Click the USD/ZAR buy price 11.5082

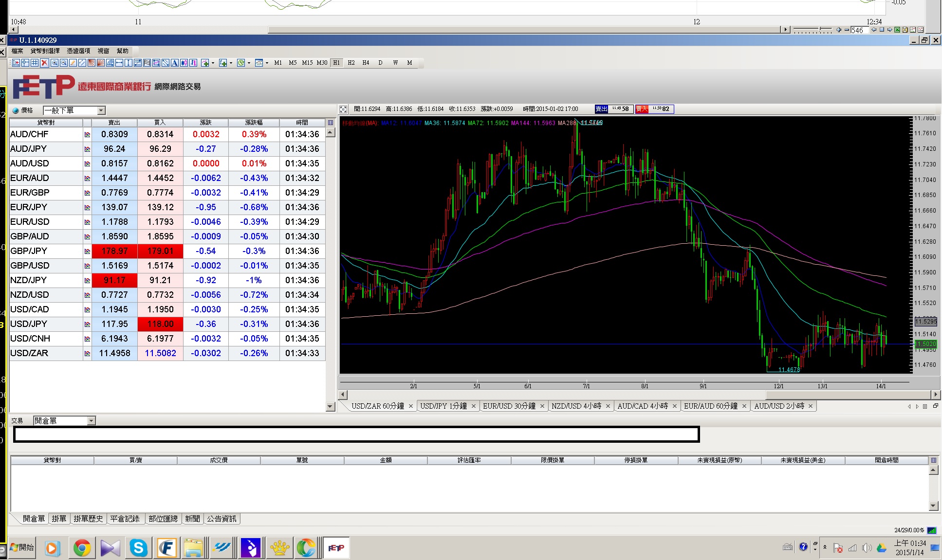(160, 353)
